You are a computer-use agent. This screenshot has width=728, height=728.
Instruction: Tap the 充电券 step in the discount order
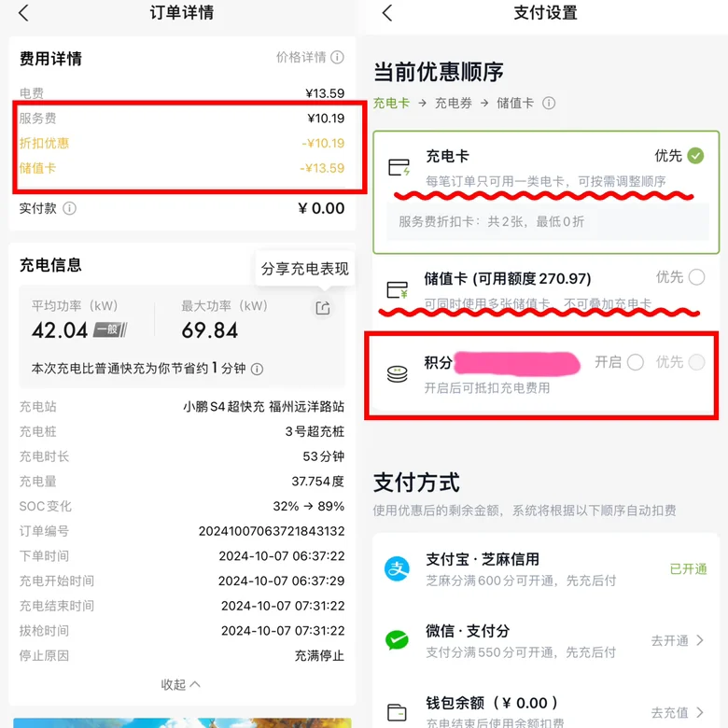[454, 103]
